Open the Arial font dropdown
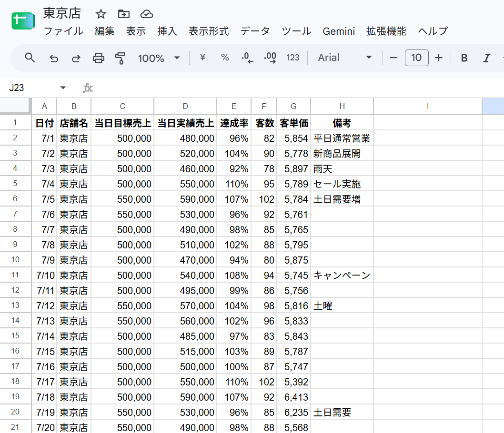 [x=345, y=58]
